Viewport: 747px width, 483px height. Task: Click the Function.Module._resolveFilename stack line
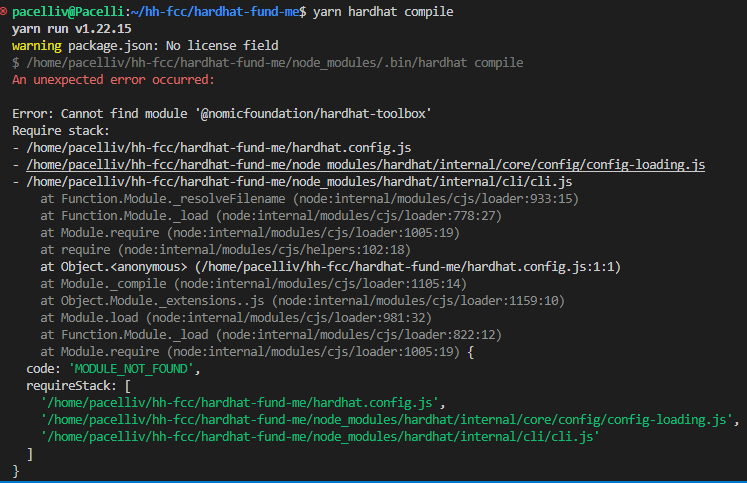point(310,199)
